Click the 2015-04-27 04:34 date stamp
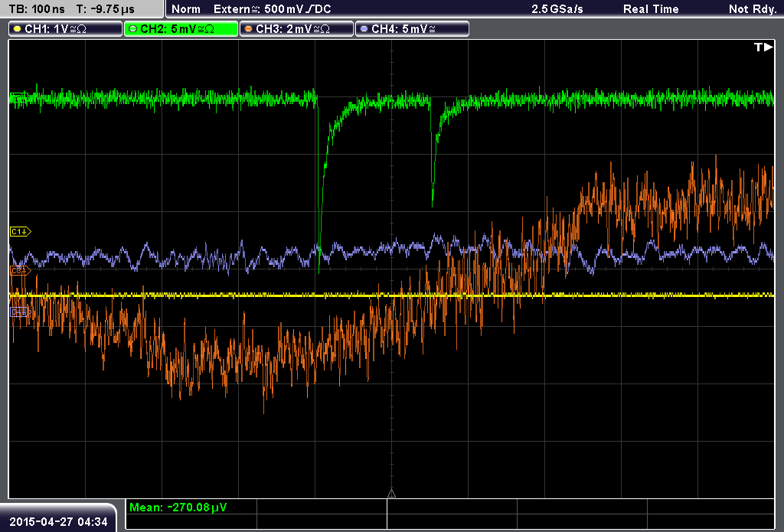This screenshot has height=532, width=784. click(58, 521)
